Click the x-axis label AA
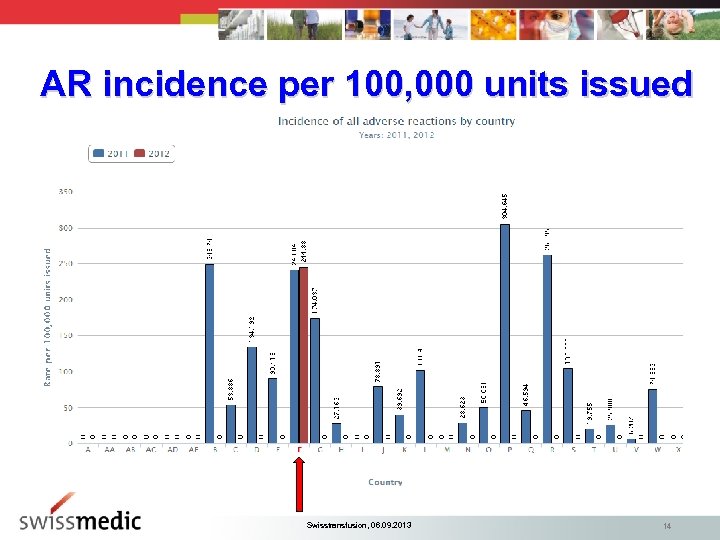The width and height of the screenshot is (720, 540). pos(109,450)
